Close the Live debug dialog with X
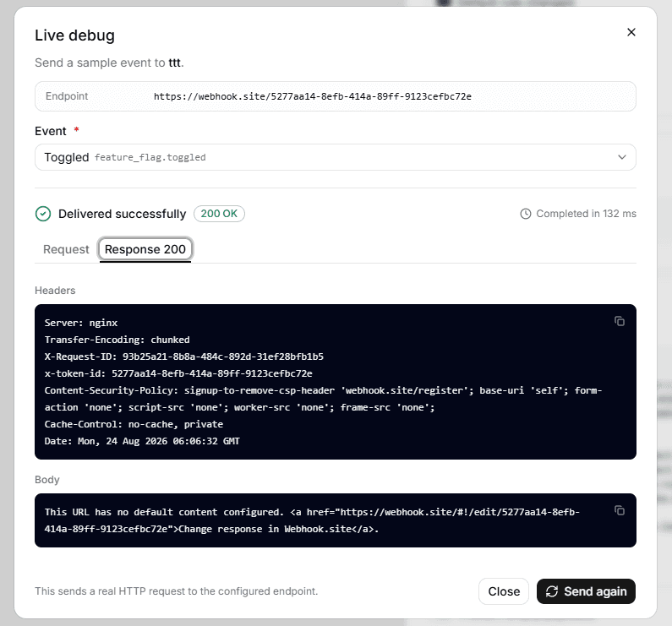This screenshot has width=672, height=626. pyautogui.click(x=631, y=32)
